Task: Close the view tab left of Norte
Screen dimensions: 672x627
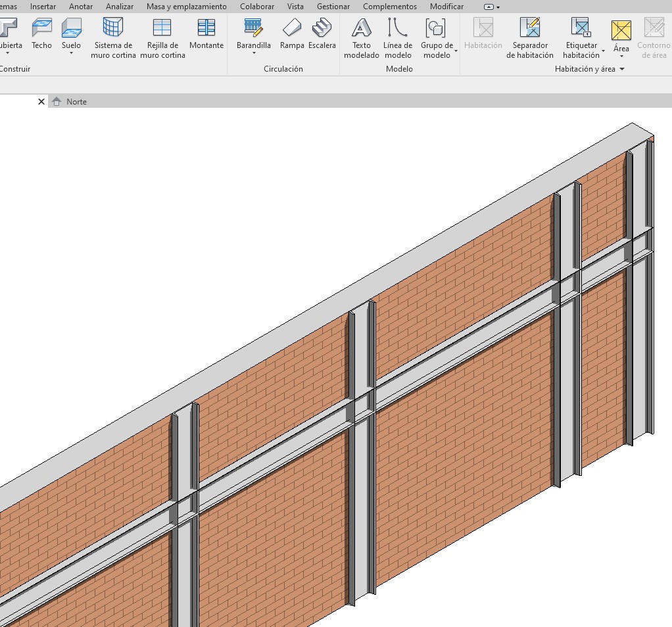Action: (41, 102)
